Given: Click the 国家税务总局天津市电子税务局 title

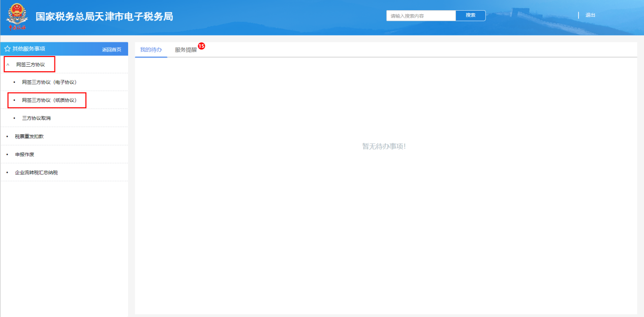Looking at the screenshot, I should click(x=104, y=16).
